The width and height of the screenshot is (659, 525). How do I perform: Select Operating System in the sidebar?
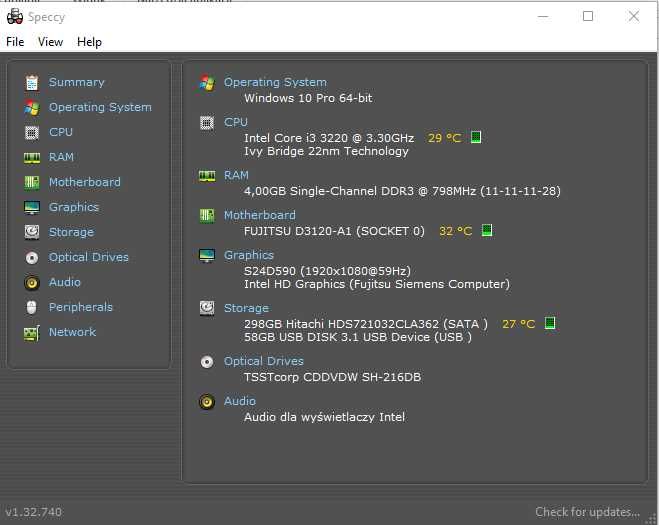[100, 107]
